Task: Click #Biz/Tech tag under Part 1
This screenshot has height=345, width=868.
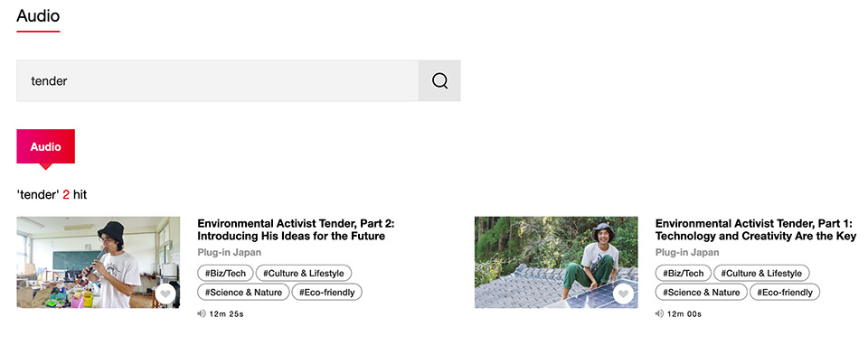Action: tap(684, 273)
